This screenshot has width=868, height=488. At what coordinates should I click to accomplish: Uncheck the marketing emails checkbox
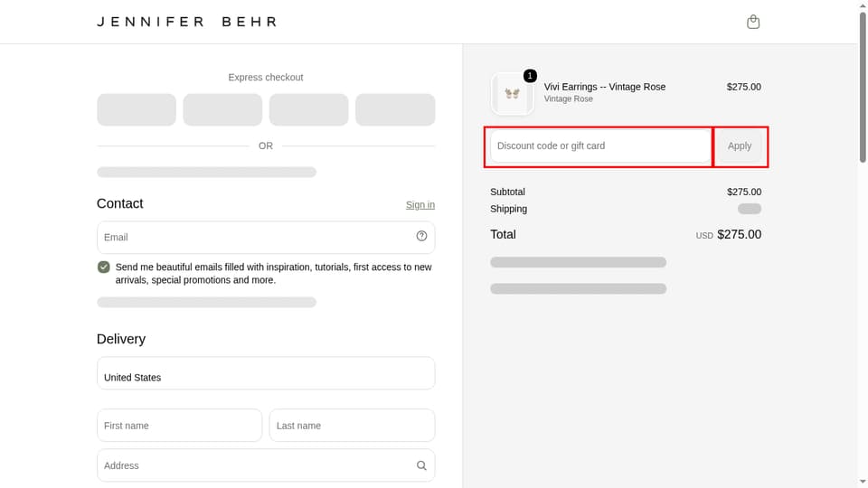tap(103, 267)
